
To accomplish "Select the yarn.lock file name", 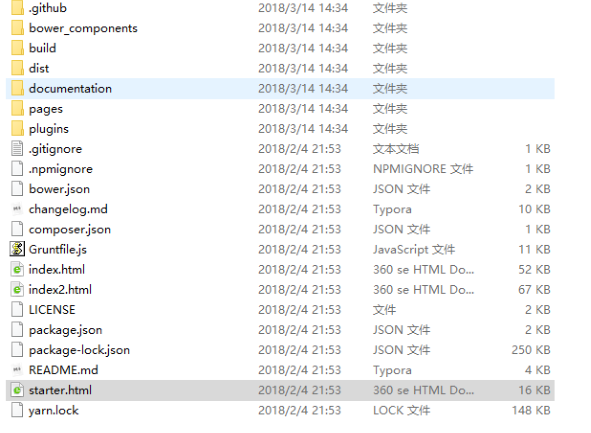I will (x=54, y=411).
